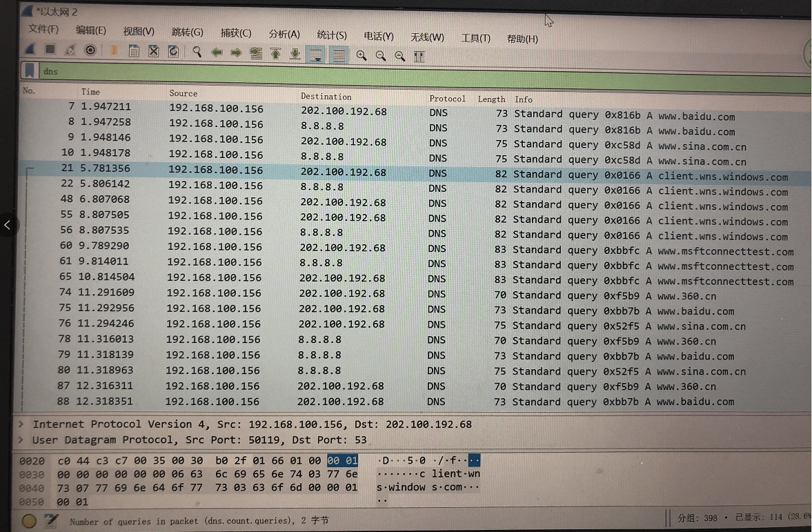Open capture options gear icon
This screenshot has width=812, height=532.
coord(90,50)
